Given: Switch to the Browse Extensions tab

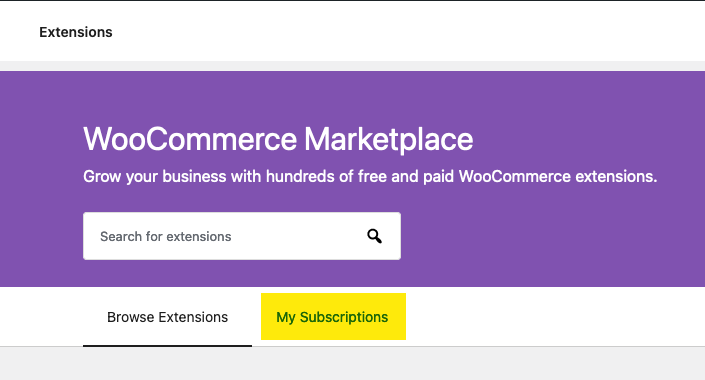Looking at the screenshot, I should pos(167,317).
